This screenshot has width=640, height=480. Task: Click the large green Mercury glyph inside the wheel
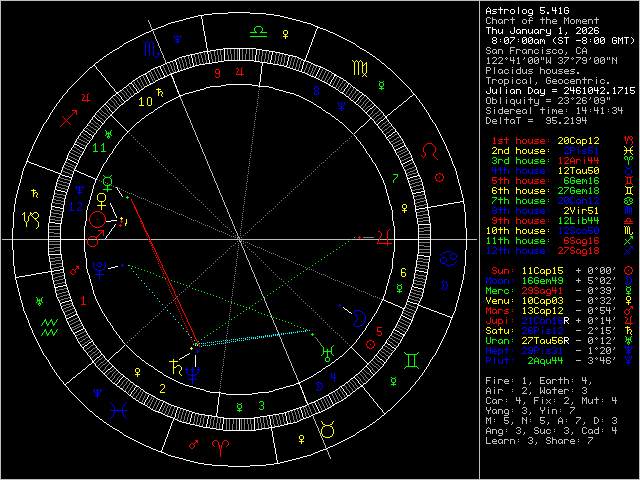(x=108, y=183)
